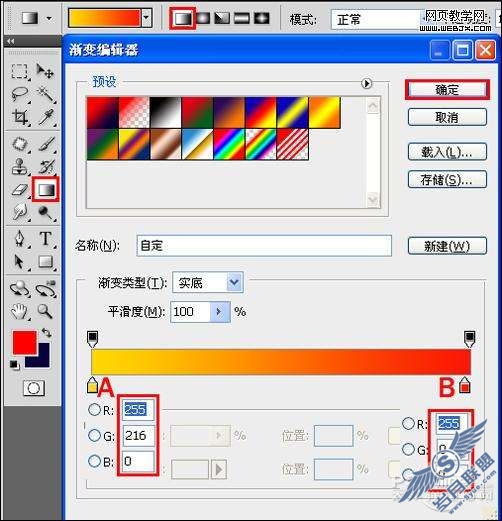The height and width of the screenshot is (521, 502).
Task: Click the 取消 button
Action: [447, 117]
